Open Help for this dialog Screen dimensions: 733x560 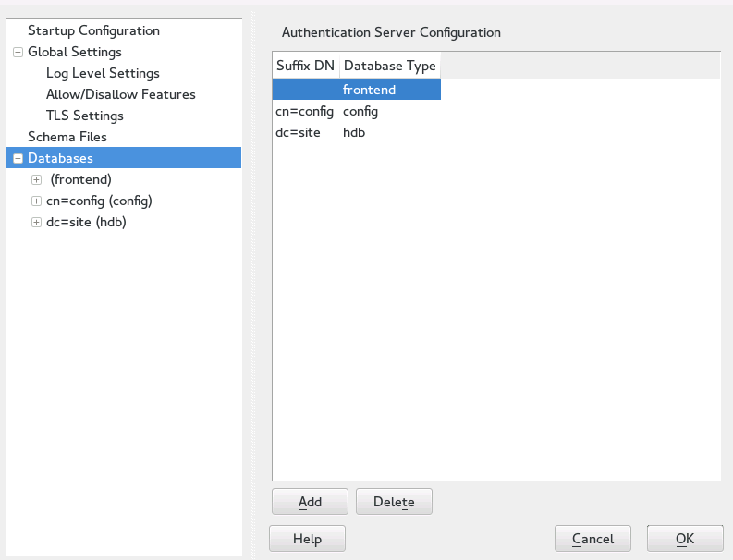(x=307, y=539)
